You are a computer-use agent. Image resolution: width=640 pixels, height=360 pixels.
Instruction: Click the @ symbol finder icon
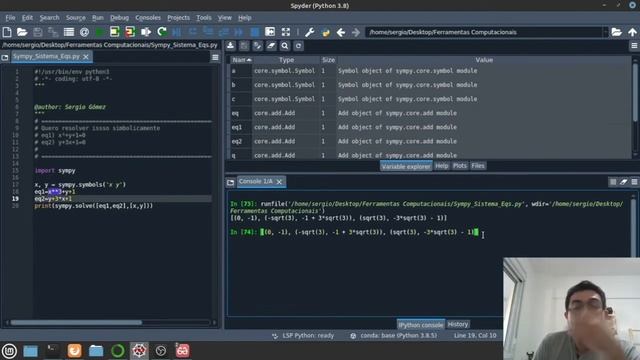84,32
